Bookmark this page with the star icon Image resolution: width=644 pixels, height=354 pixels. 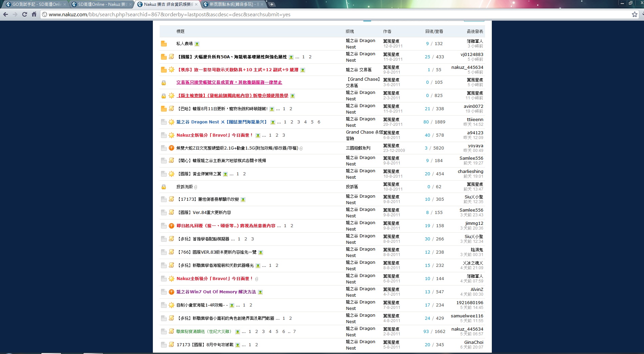pos(635,14)
